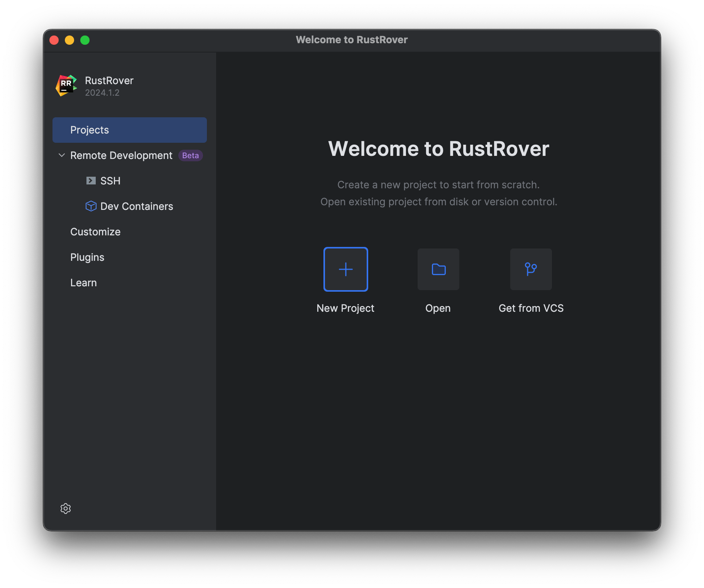Viewport: 704px width, 588px height.
Task: Click the chevron before Remote Development
Action: coord(62,155)
